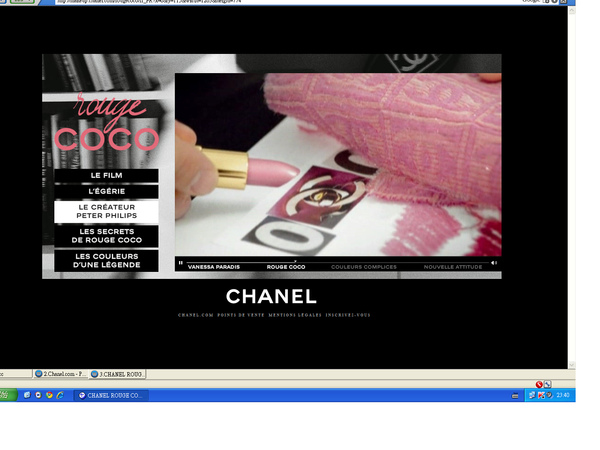Open the Windows Start button
This screenshot has width=600, height=450.
click(8, 395)
